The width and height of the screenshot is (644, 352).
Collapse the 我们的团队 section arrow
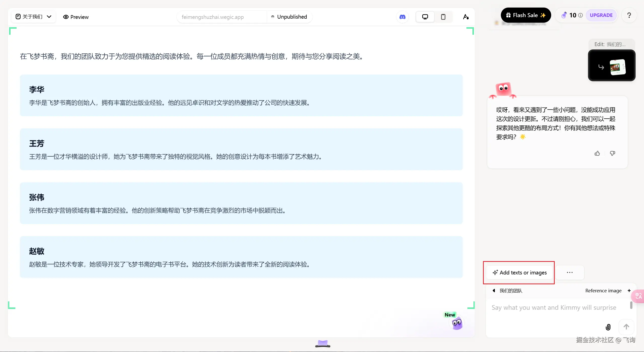click(x=494, y=291)
